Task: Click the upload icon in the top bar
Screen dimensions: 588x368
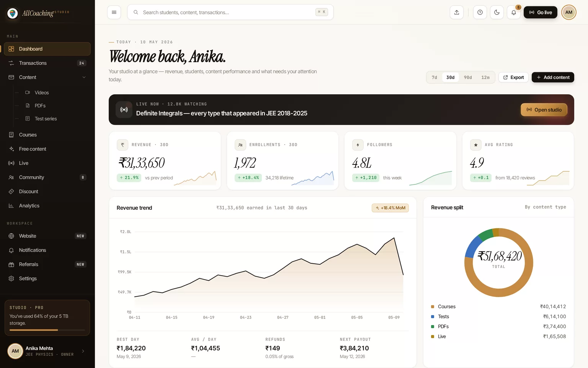Action: (x=457, y=12)
